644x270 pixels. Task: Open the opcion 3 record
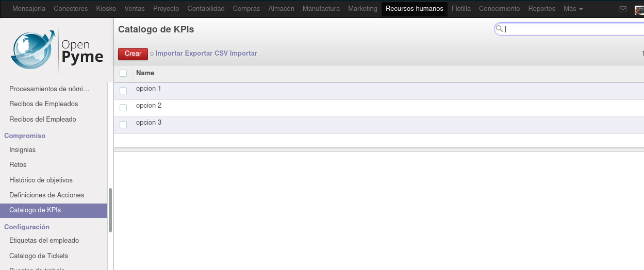[378, 125]
